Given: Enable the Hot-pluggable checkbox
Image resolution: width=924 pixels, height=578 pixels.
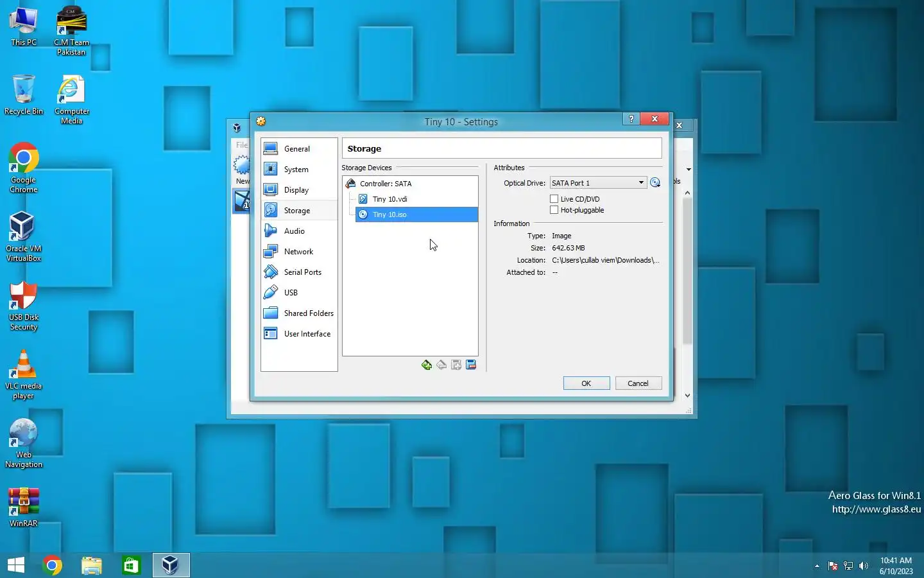Looking at the screenshot, I should (x=554, y=210).
